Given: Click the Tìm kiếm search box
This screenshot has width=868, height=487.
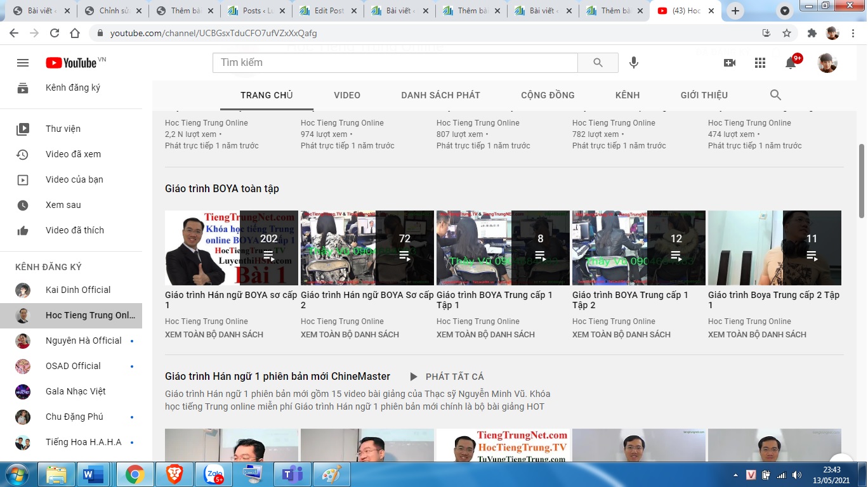Looking at the screenshot, I should click(395, 63).
